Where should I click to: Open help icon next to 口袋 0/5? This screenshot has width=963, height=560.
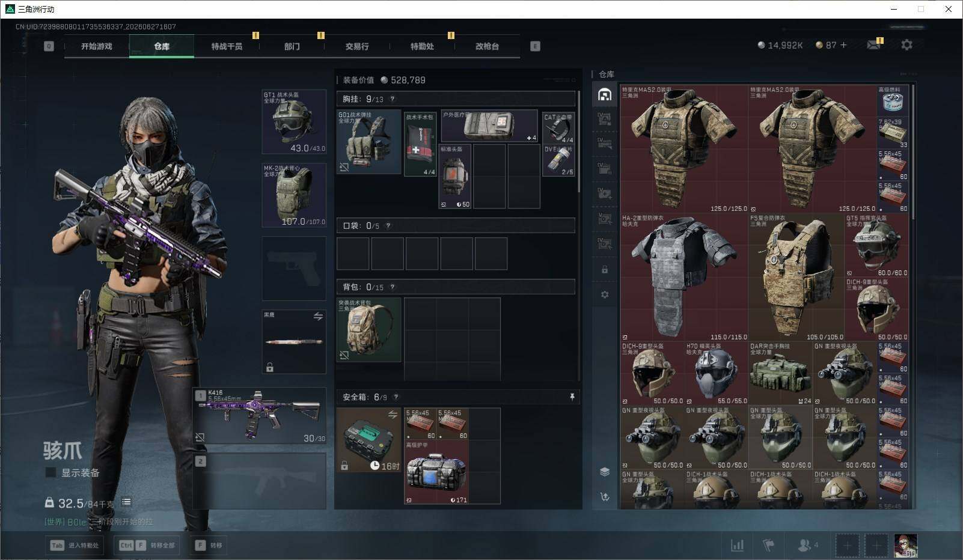388,226
